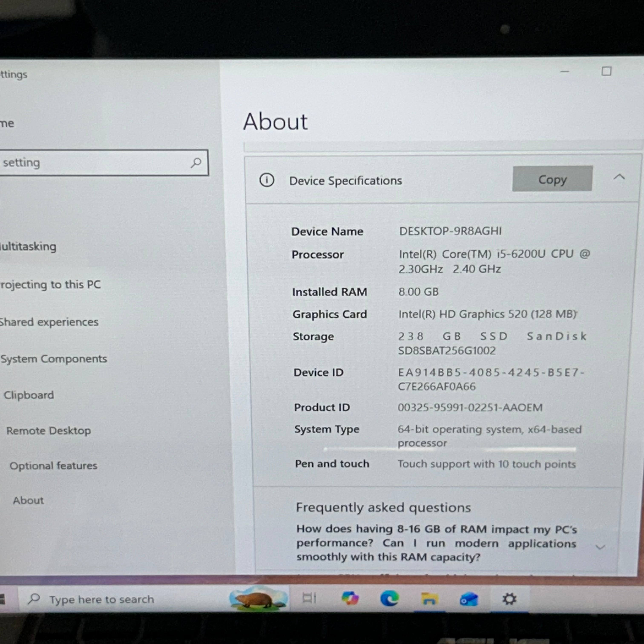Click the processor value Intel Core i5-6200U
The image size is (644, 644).
(x=494, y=261)
